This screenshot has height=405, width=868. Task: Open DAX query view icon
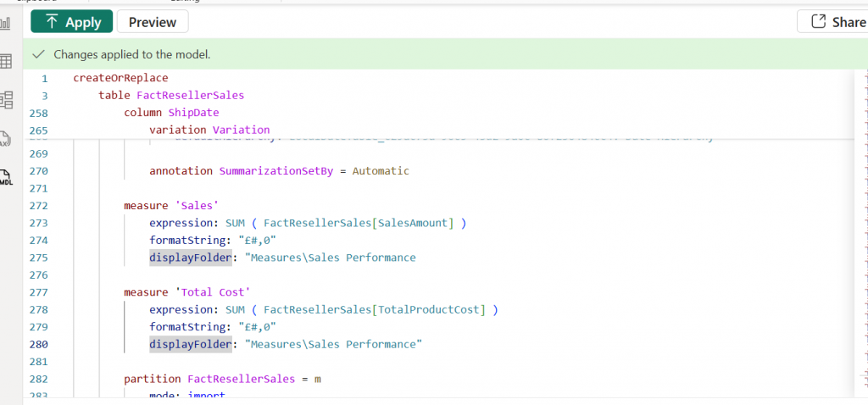[x=6, y=139]
